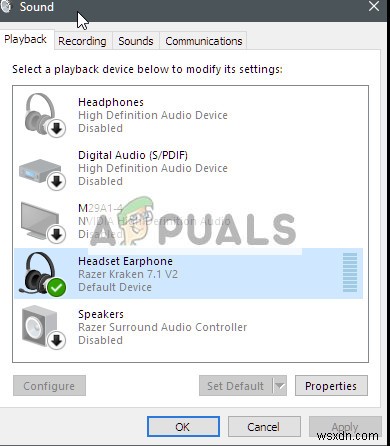
Task: Select the Headphones device icon
Action: (x=44, y=115)
